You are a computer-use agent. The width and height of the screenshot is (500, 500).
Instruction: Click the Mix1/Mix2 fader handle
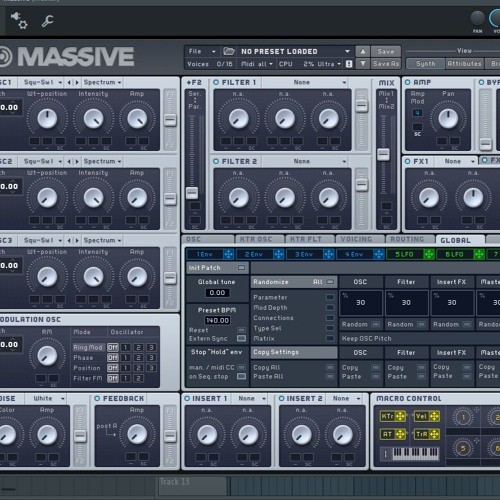pyautogui.click(x=383, y=154)
